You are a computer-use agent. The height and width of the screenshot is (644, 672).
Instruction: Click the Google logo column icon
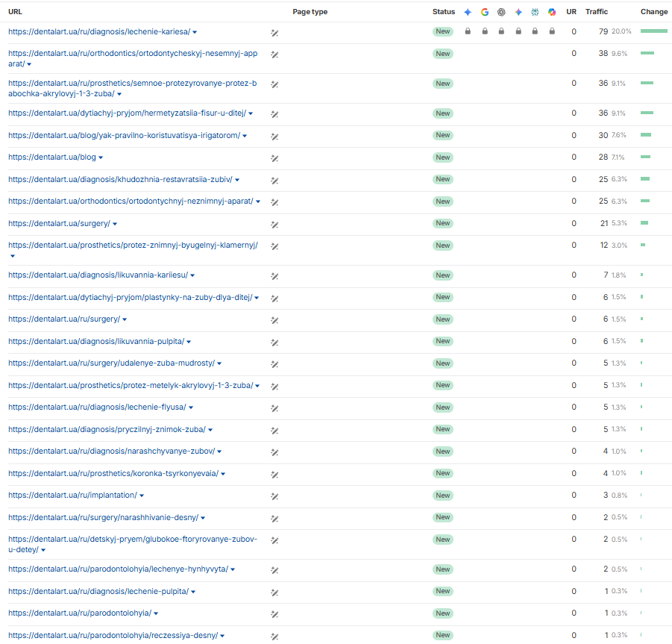(x=485, y=12)
